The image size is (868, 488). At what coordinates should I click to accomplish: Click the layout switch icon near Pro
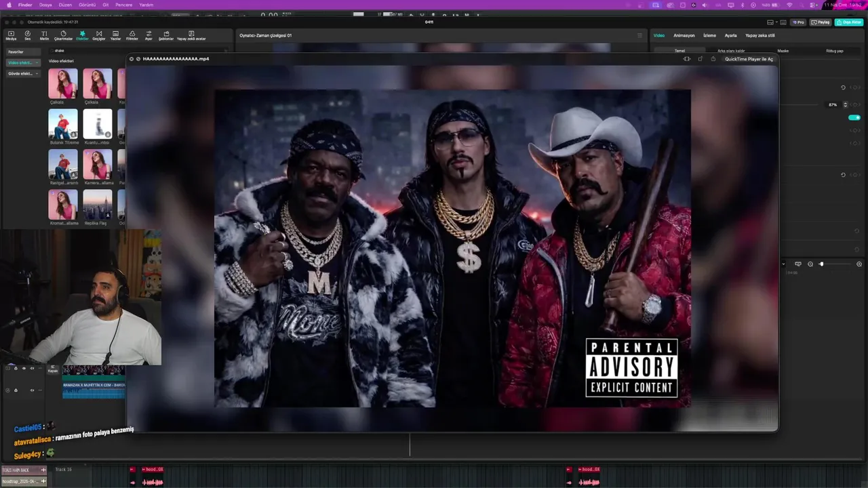click(x=770, y=22)
